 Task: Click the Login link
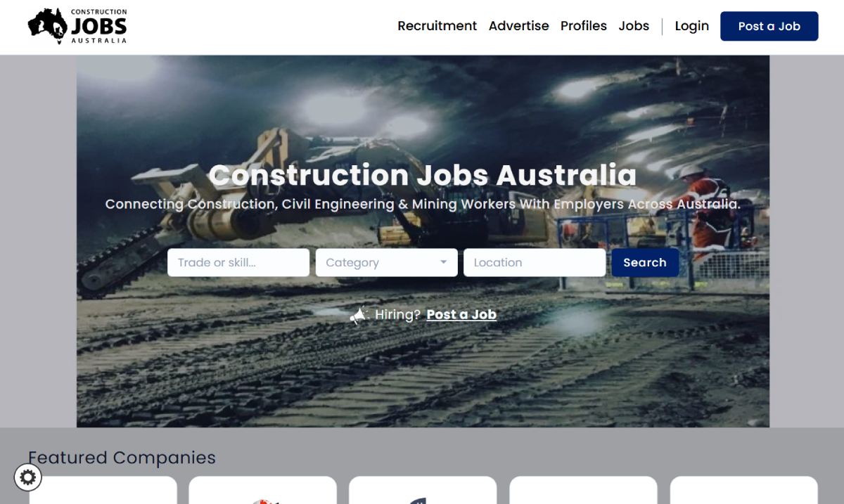(x=692, y=26)
